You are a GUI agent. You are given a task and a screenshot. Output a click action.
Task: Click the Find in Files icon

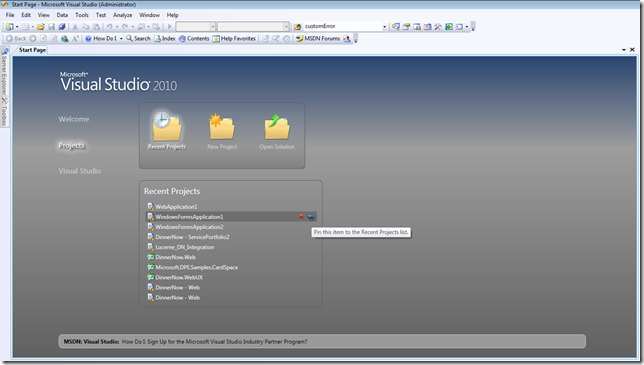pos(297,27)
